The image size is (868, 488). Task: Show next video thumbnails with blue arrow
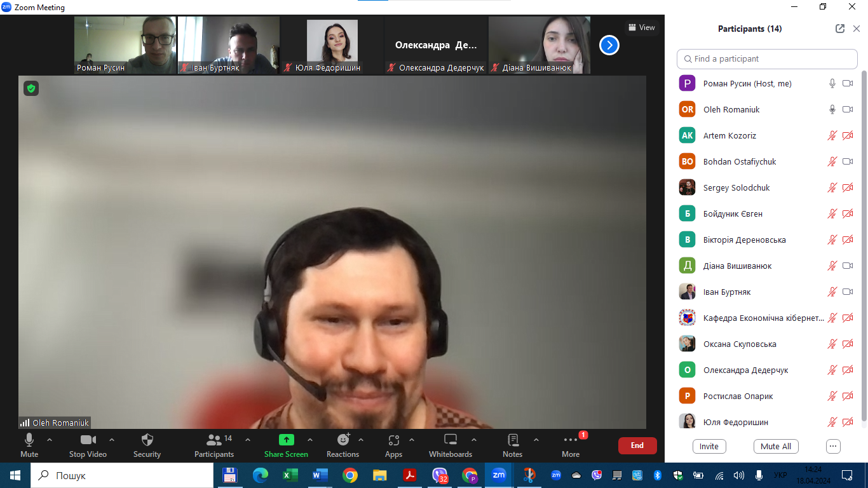[609, 45]
